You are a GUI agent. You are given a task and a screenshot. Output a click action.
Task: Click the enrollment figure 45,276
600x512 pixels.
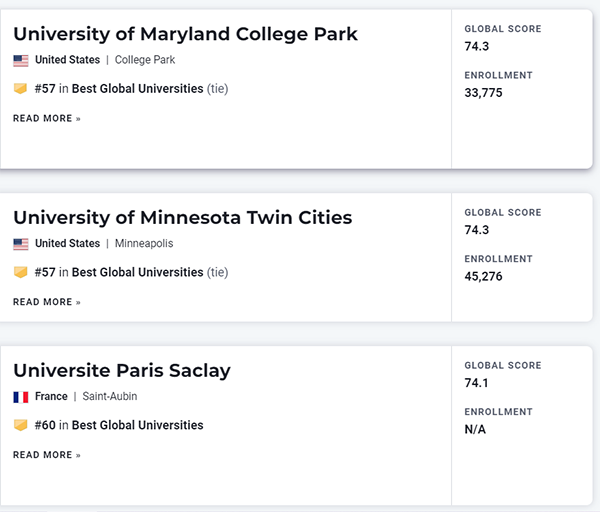pyautogui.click(x=484, y=276)
